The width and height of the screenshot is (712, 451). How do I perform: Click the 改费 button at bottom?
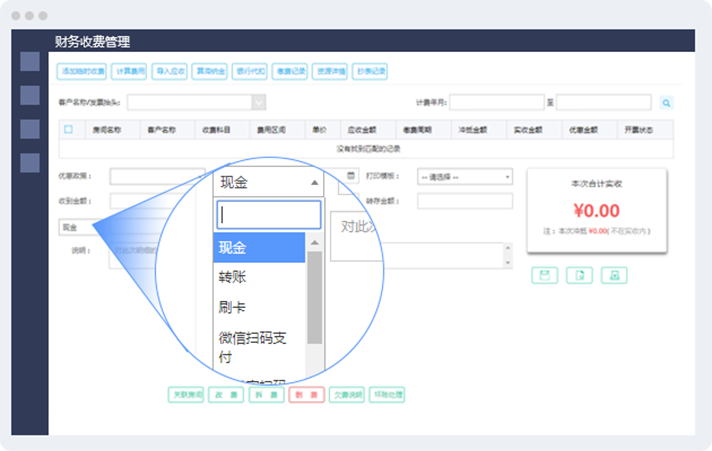tap(226, 395)
